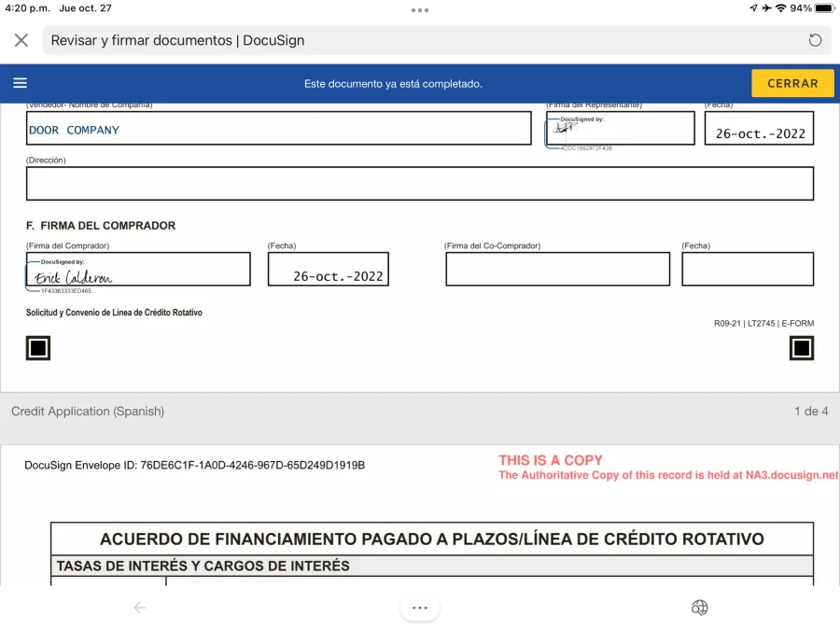840x630 pixels.
Task: Tap the three dots at top center
Action: (x=420, y=9)
